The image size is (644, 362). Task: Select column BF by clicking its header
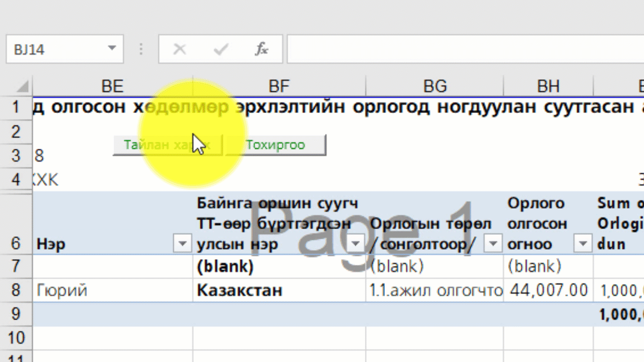[x=279, y=85]
